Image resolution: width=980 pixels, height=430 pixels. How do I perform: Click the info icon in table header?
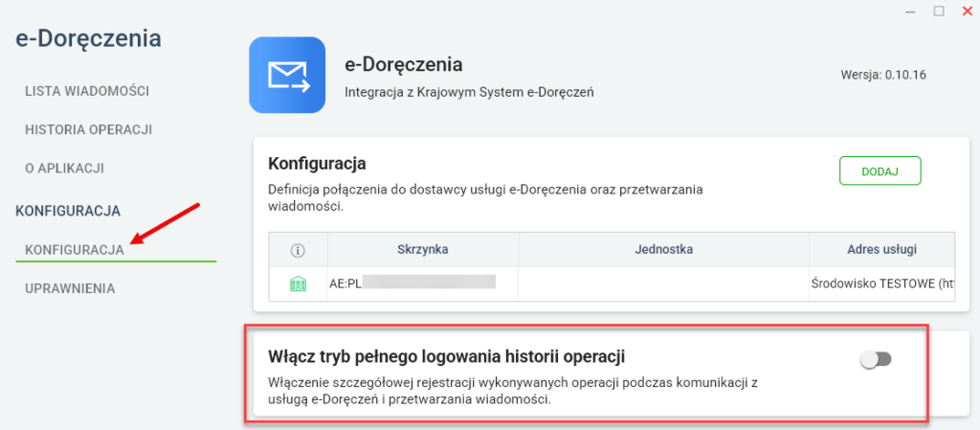(298, 250)
